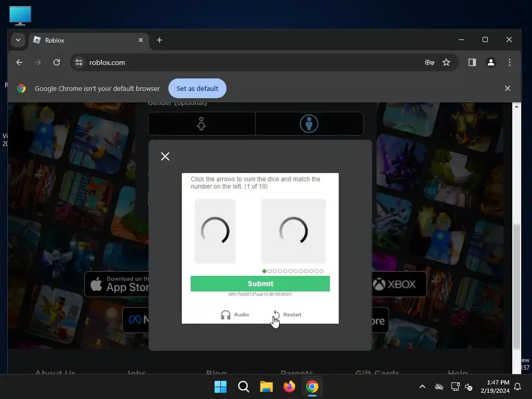Screen dimensions: 532x399
Task: Click the Xbox store badge
Action: [400, 284]
